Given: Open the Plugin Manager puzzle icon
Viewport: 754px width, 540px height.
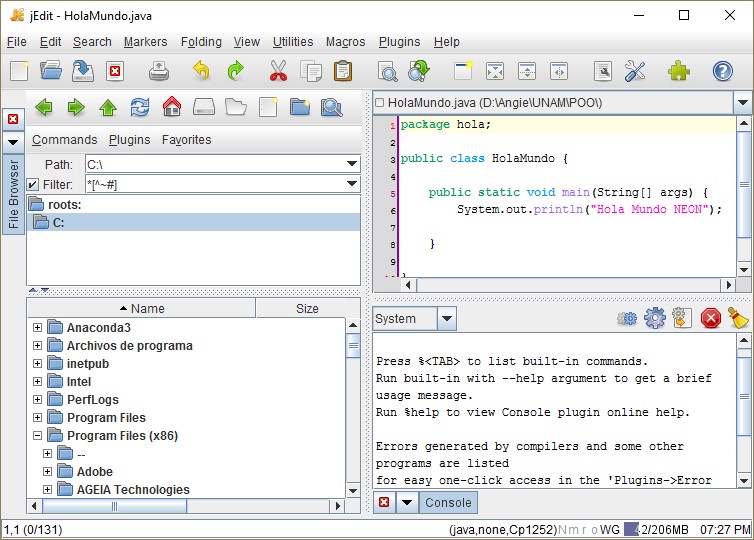Looking at the screenshot, I should pos(679,71).
